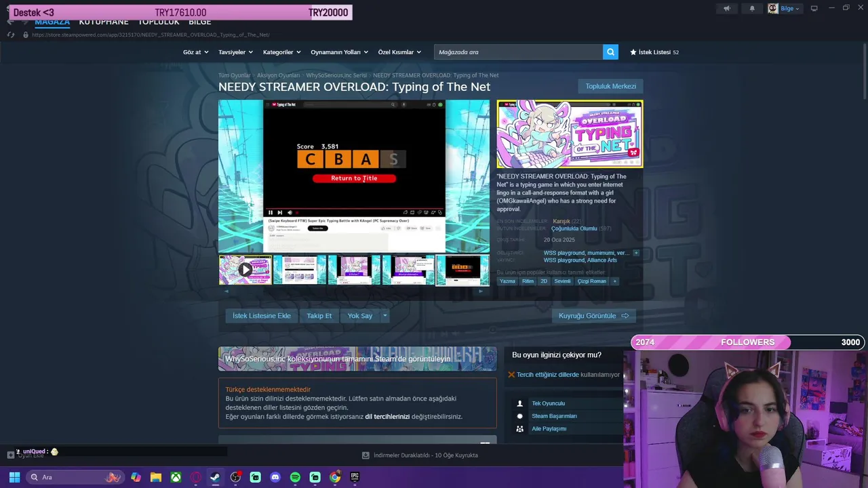868x488 pixels.
Task: Select the Sevimli tag
Action: [x=562, y=281]
